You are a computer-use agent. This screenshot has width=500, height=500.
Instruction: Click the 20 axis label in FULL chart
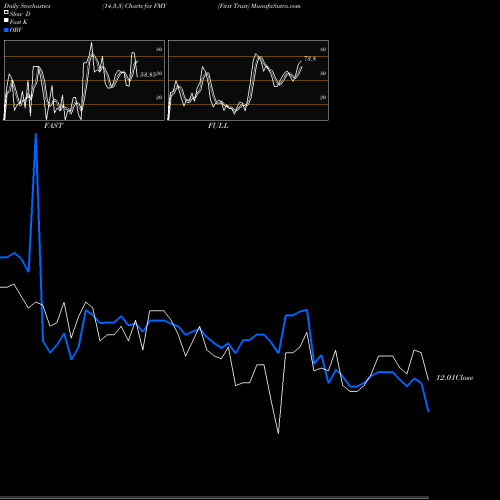pyautogui.click(x=323, y=97)
